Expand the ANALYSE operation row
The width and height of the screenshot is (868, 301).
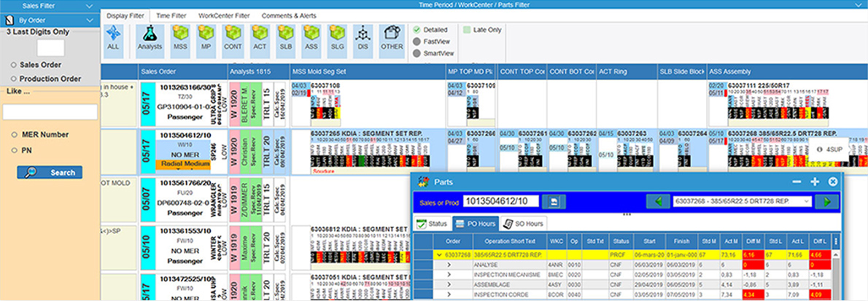[x=449, y=265]
